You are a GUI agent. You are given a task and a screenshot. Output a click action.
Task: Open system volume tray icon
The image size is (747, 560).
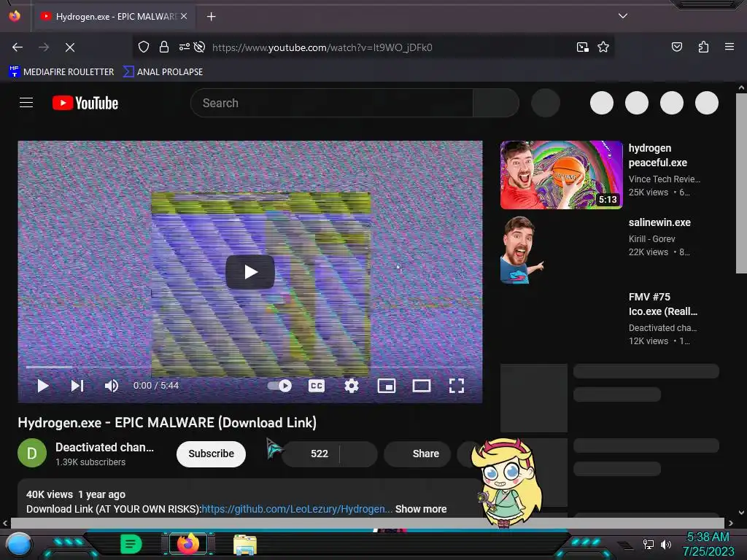[x=666, y=544]
